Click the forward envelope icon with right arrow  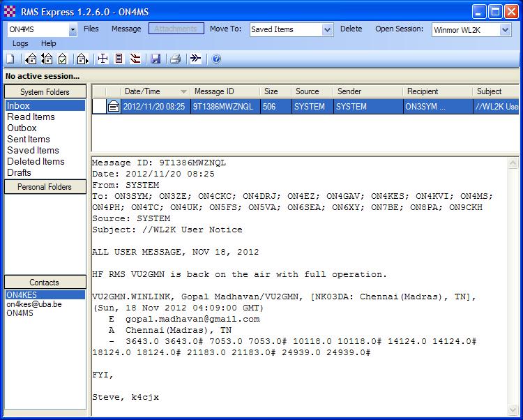tap(82, 59)
